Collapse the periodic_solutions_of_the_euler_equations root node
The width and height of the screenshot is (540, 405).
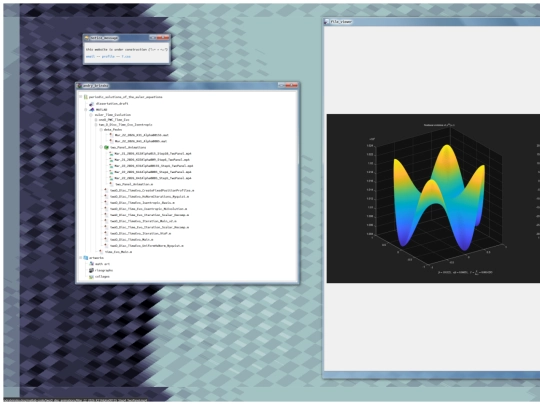click(x=81, y=97)
